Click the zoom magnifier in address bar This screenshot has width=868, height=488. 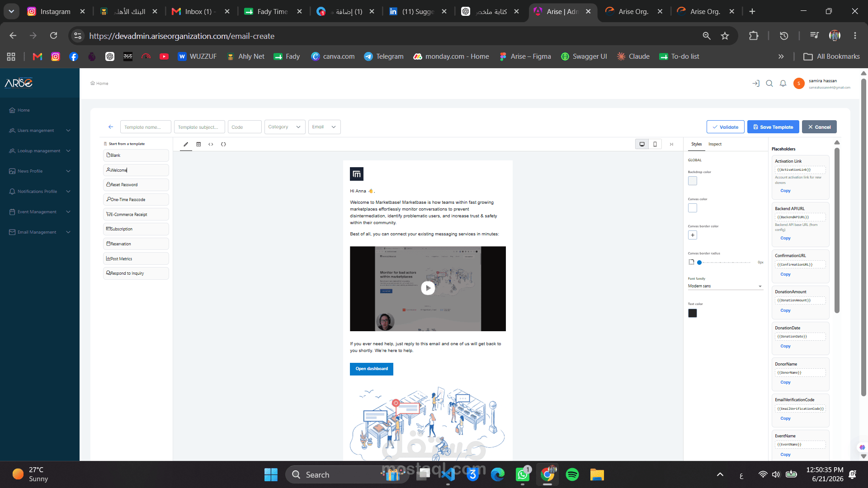[x=707, y=36]
